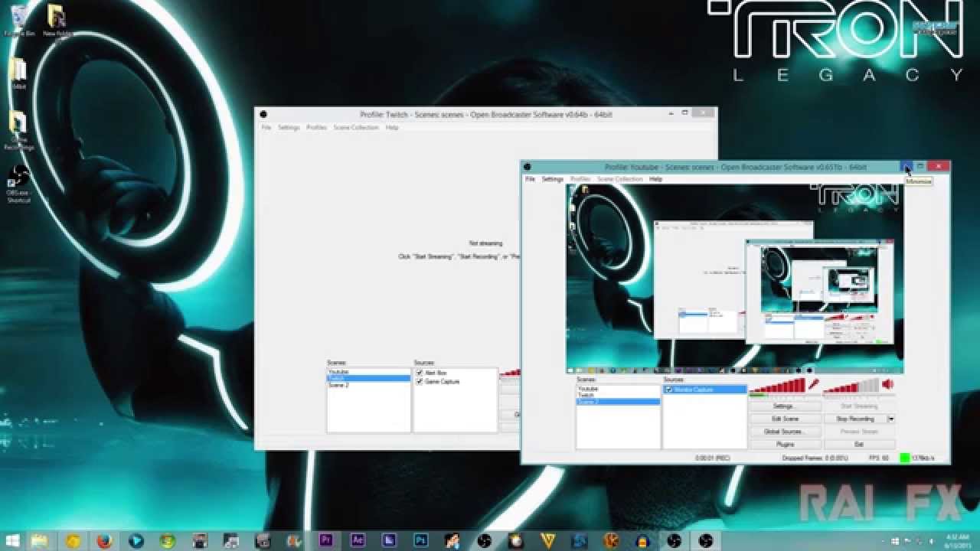Click the green bitrate status indicator
Screen dimensions: 980x551
[905, 458]
